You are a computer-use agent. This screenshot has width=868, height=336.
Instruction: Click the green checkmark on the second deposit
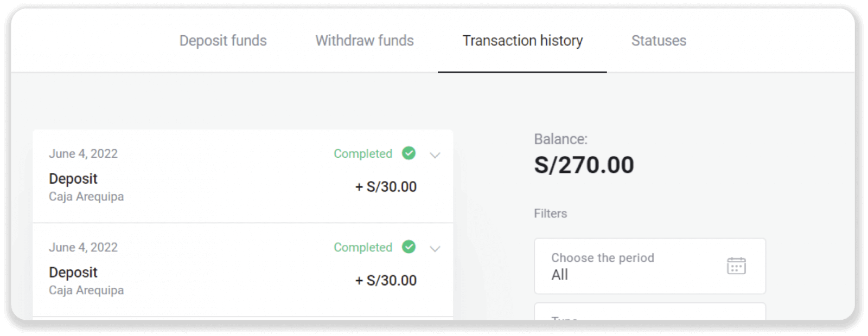coord(409,247)
